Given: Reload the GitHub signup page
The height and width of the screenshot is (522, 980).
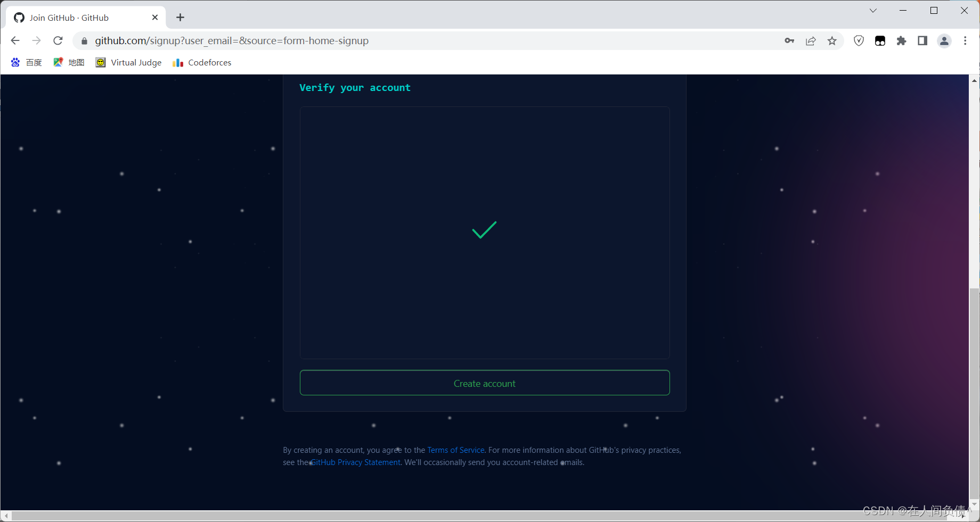Looking at the screenshot, I should click(x=58, y=40).
